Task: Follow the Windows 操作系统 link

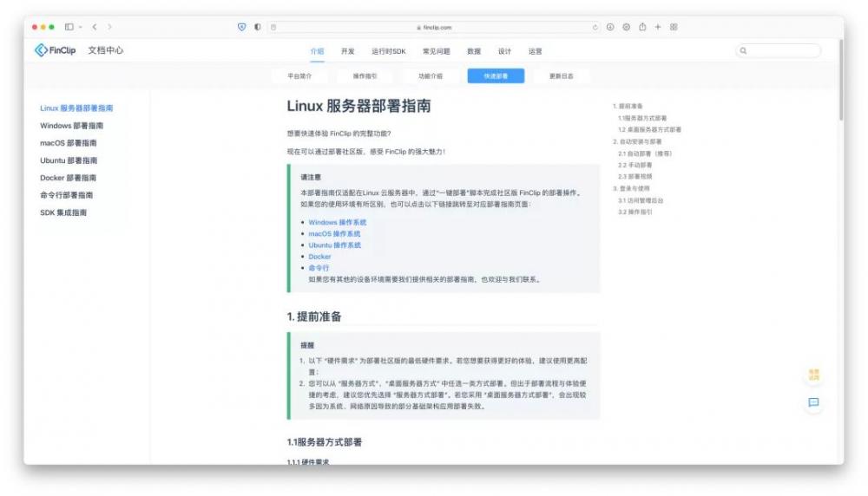Action: (337, 222)
